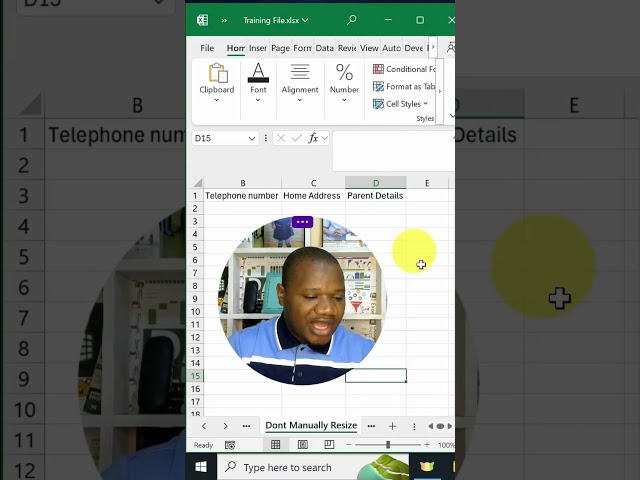Open the Formulas ribbon tab
Screen dimensions: 640x480
coord(302,48)
